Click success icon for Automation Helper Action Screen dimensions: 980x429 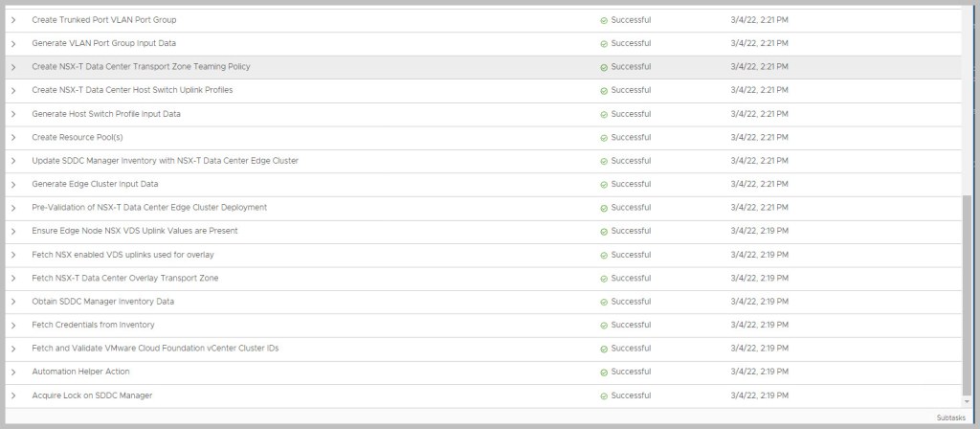604,372
